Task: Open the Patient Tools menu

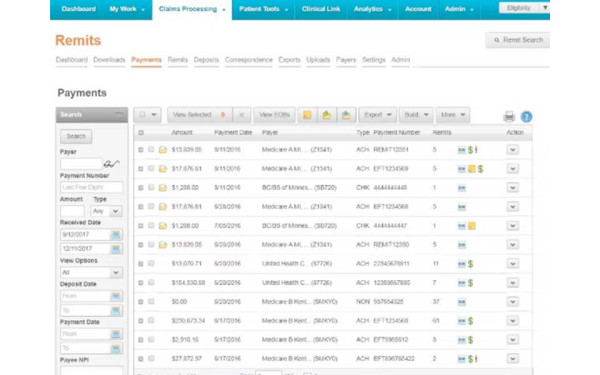Action: coord(263,9)
